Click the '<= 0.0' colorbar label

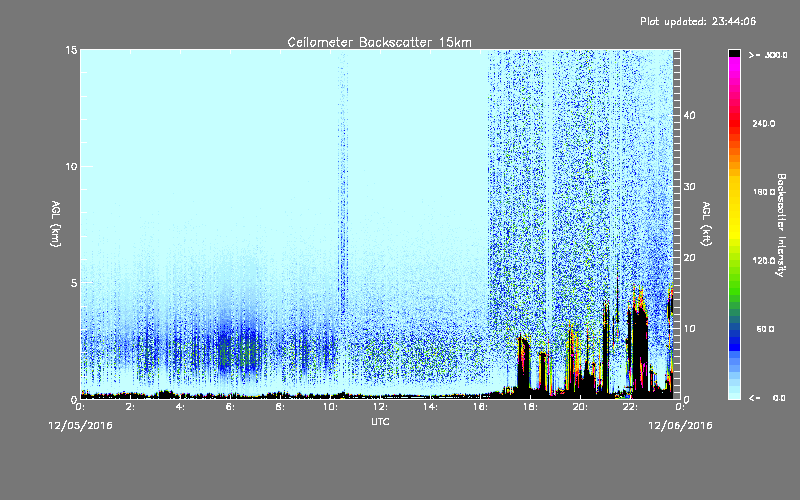click(x=768, y=398)
